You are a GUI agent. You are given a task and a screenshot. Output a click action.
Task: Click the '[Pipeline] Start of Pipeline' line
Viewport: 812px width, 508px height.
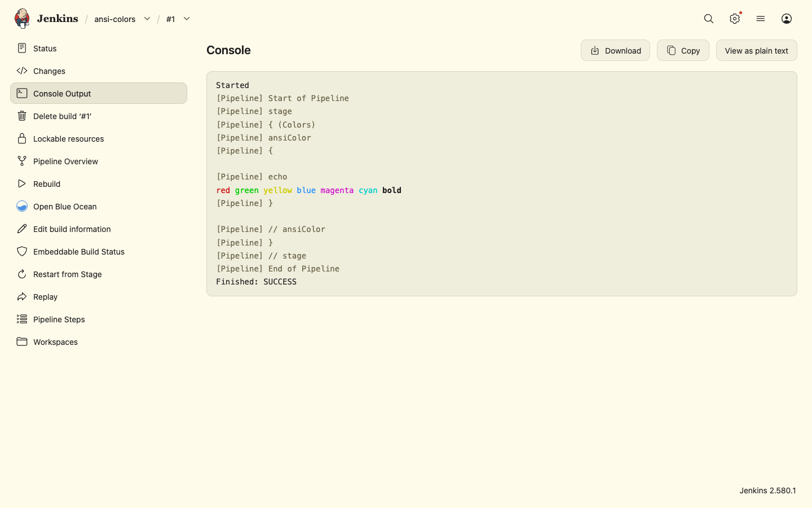click(283, 98)
